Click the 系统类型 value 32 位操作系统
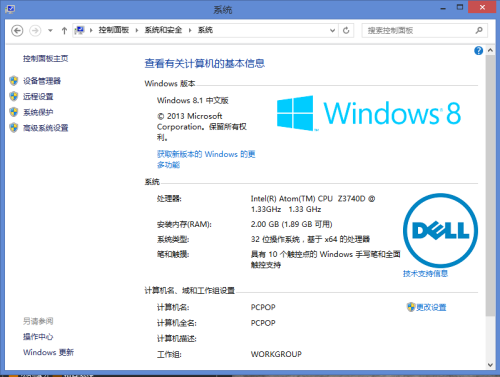 [310, 239]
